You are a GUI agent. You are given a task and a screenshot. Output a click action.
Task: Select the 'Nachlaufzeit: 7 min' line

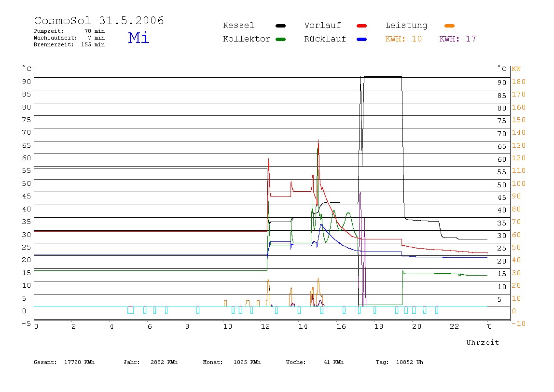point(69,38)
